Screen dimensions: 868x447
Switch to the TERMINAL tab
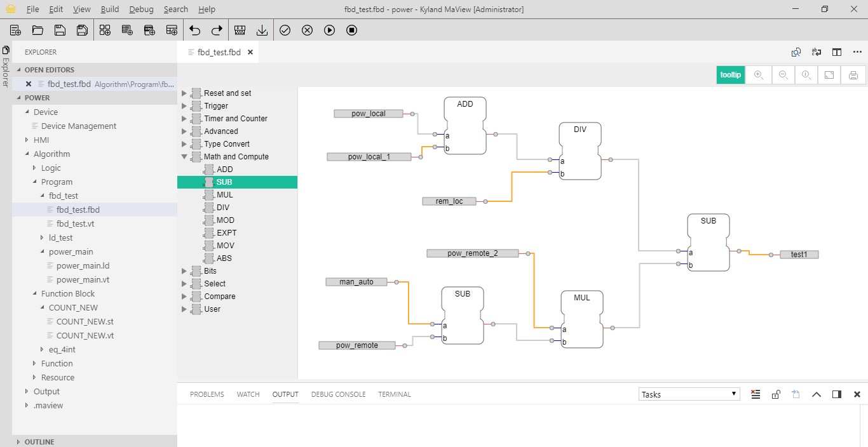click(x=394, y=394)
